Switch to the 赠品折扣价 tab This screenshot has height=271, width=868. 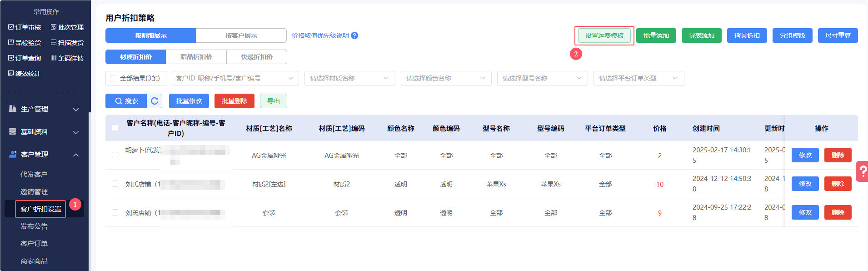[196, 57]
